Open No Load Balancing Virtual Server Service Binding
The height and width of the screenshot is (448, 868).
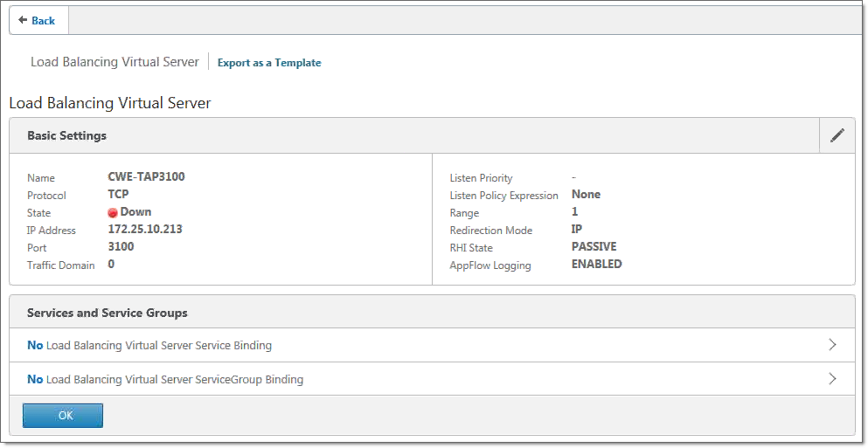[149, 346]
